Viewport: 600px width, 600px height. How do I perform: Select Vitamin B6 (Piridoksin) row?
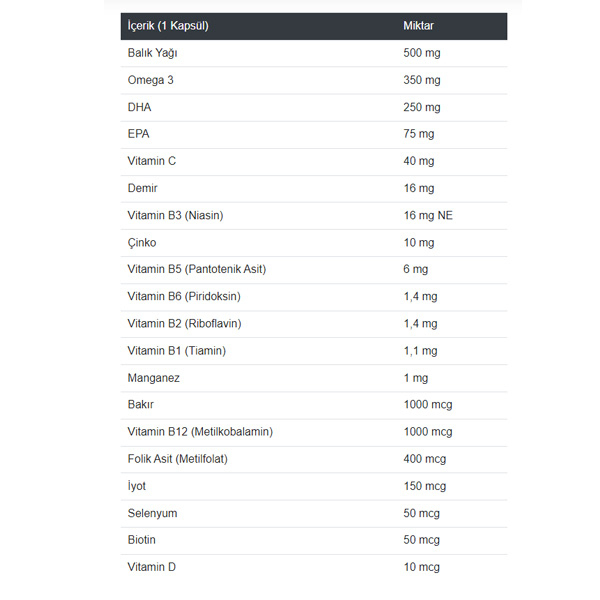point(314,297)
